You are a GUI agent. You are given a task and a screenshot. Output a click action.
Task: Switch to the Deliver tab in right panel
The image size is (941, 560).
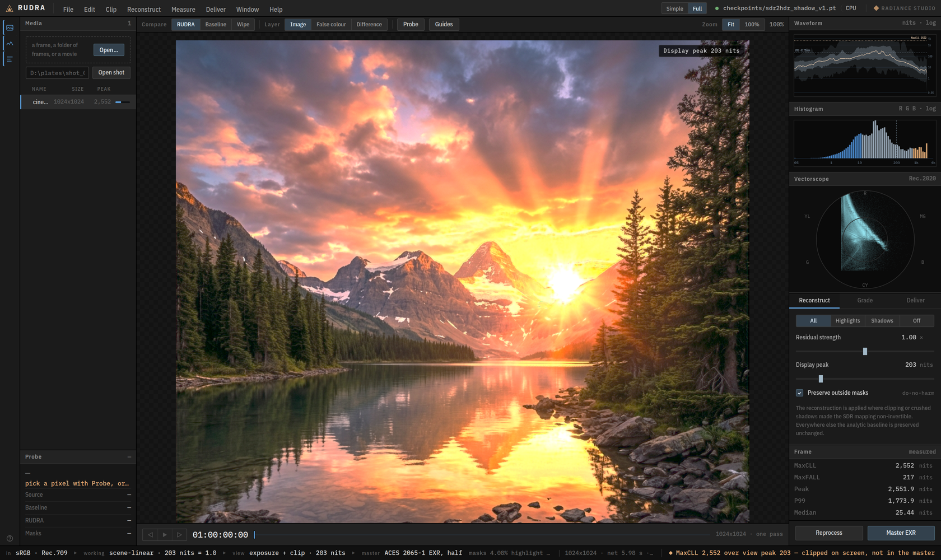point(915,301)
